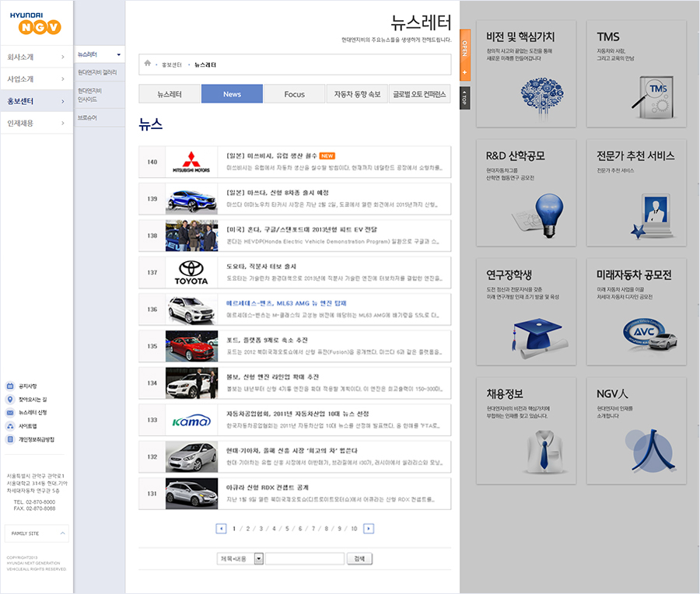Switch to the 글로벌 오토 컨퍼런스 tab
The height and width of the screenshot is (594, 700).
click(419, 94)
